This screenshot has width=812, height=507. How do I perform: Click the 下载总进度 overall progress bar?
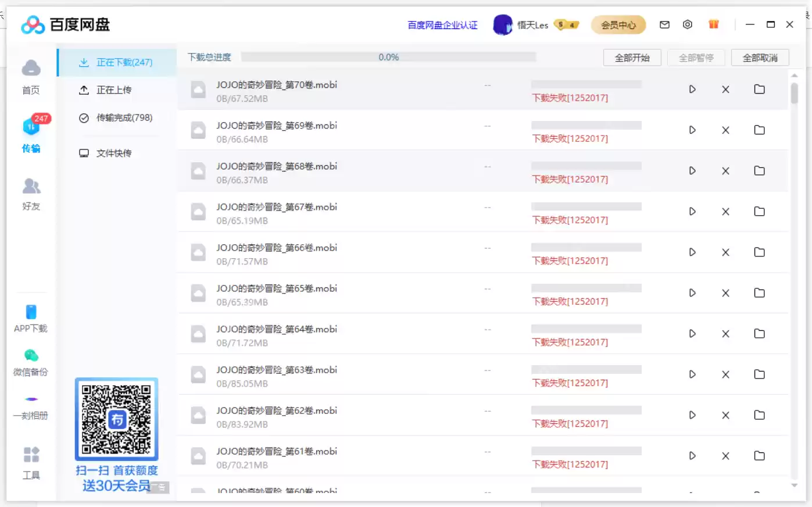(389, 56)
